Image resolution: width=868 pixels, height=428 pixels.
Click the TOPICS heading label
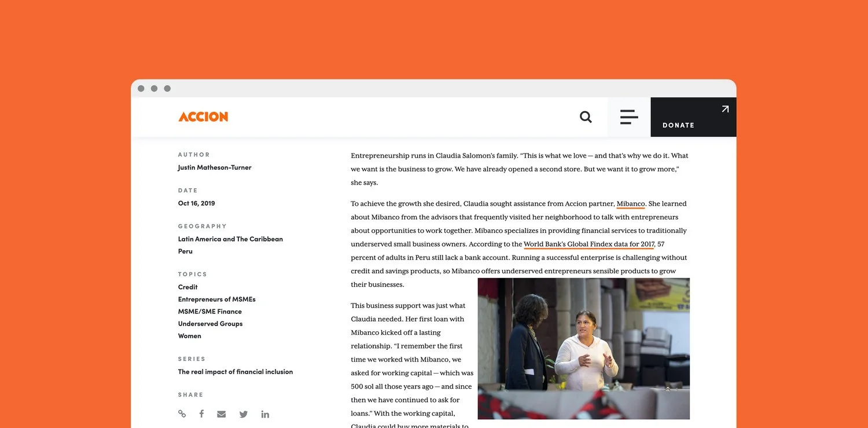click(192, 274)
